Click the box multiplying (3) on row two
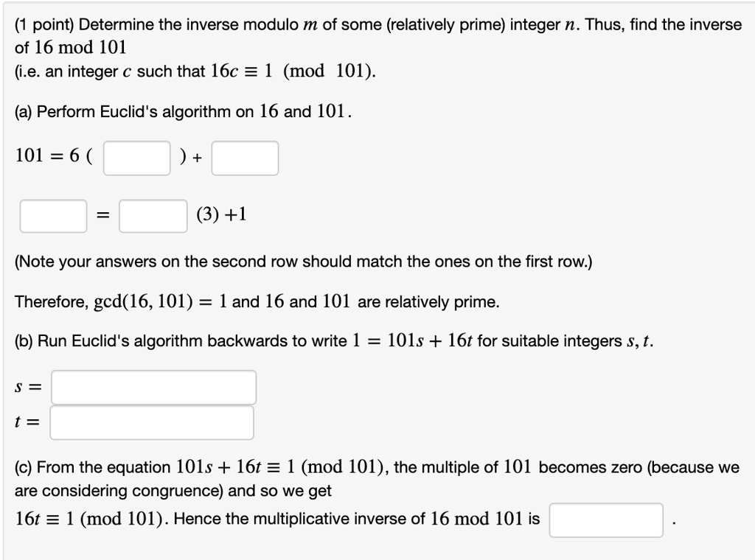The height and width of the screenshot is (560, 755). (x=153, y=214)
